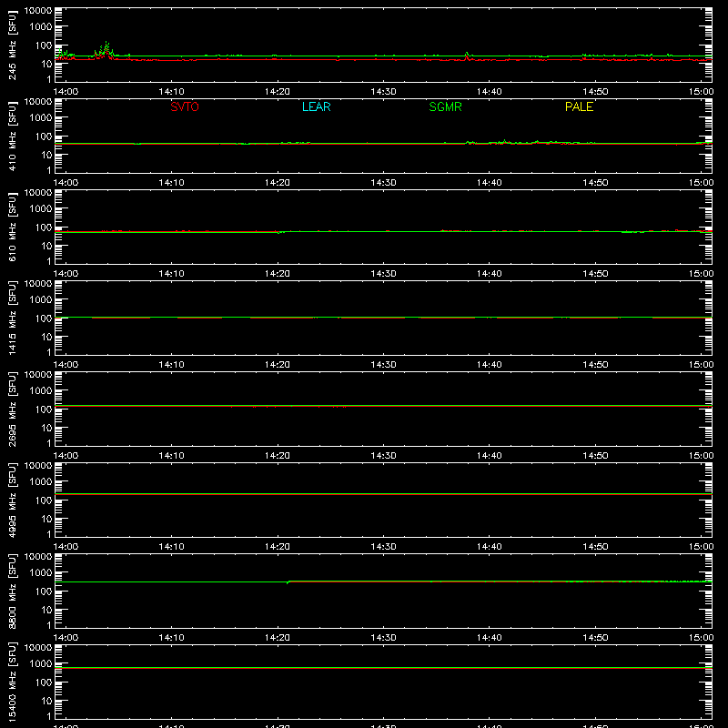Click the cyan LEAR station label
The width and height of the screenshot is (728, 728).
tap(316, 106)
